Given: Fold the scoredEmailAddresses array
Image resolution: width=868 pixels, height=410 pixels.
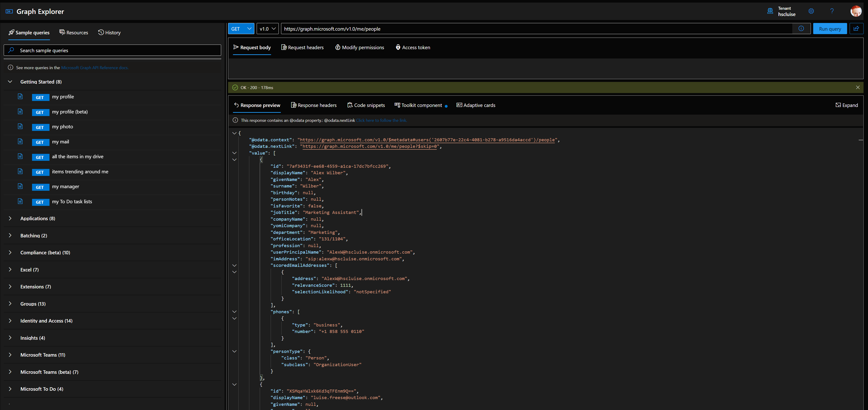Looking at the screenshot, I should pos(234,266).
